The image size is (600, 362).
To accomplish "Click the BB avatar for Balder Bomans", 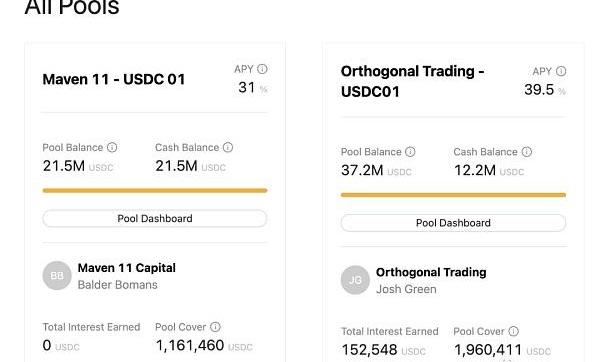I will (57, 276).
